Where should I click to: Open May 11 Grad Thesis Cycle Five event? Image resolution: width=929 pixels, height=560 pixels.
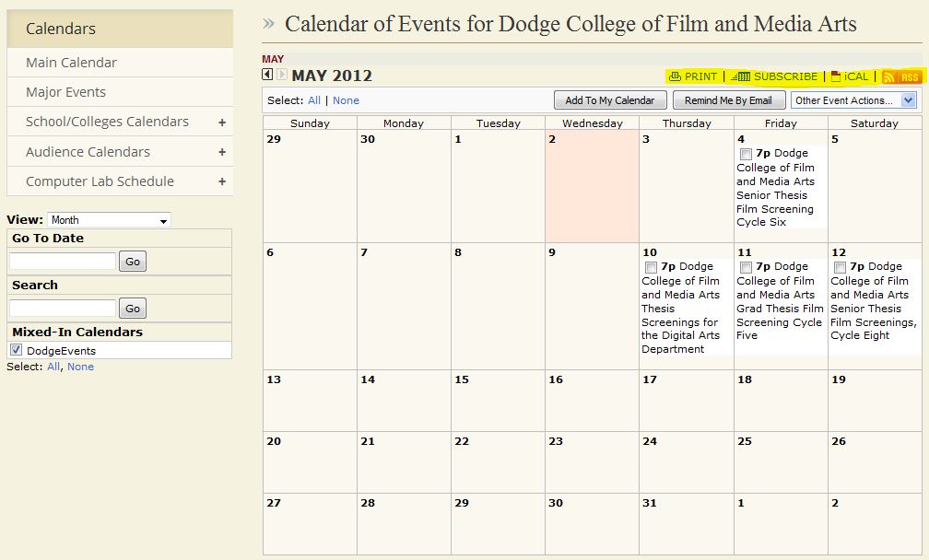(780, 301)
